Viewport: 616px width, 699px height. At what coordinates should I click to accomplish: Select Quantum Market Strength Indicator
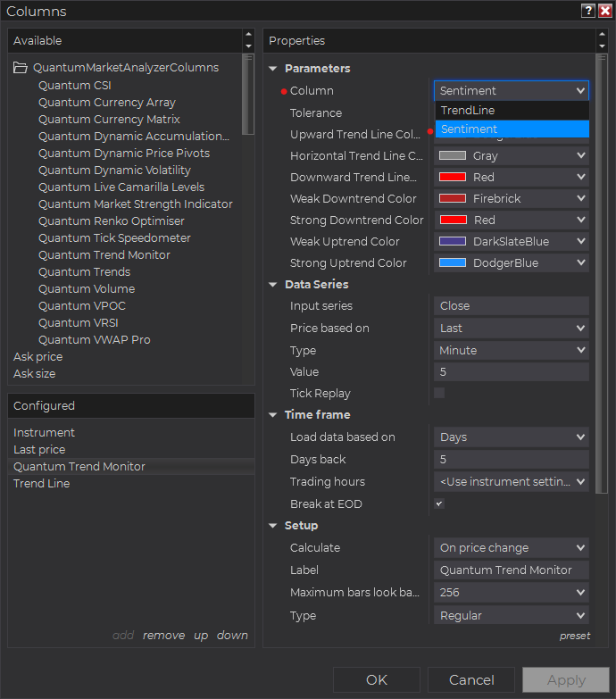pos(136,204)
